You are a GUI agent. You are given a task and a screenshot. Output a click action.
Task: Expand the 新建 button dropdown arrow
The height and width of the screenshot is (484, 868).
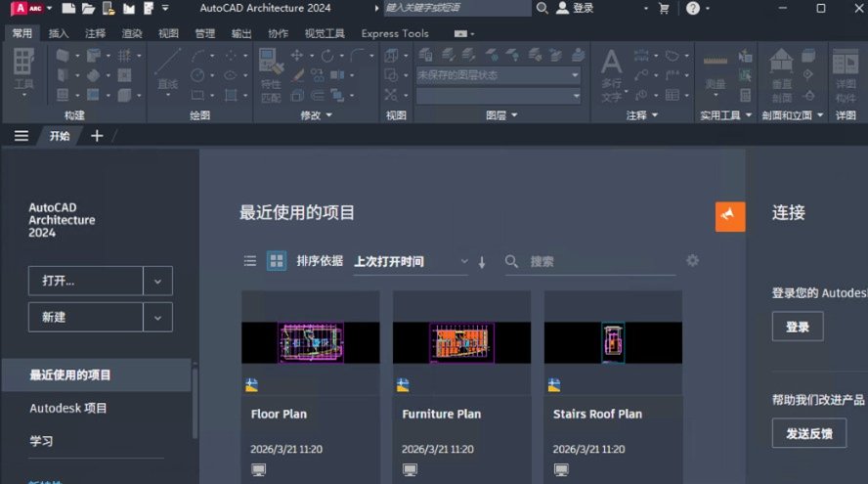tap(157, 318)
